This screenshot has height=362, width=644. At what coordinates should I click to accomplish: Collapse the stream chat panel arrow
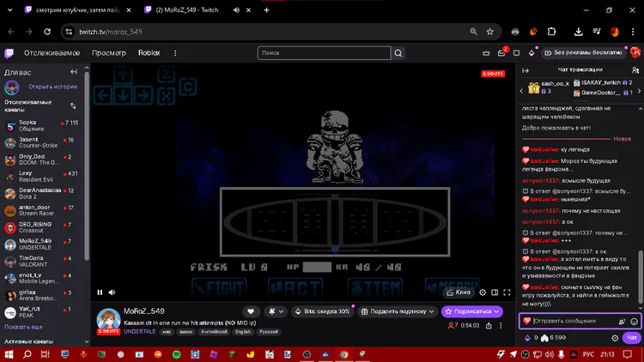(x=526, y=70)
